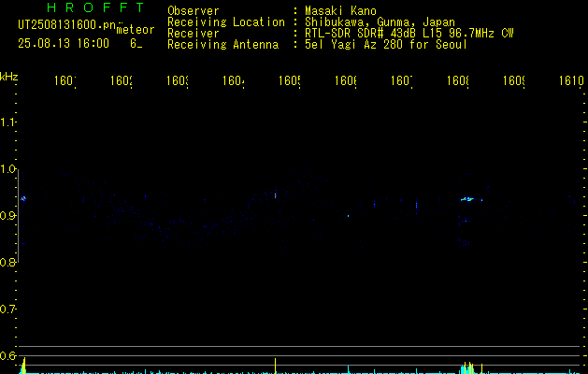Click the HROFFT title text

click(x=95, y=7)
